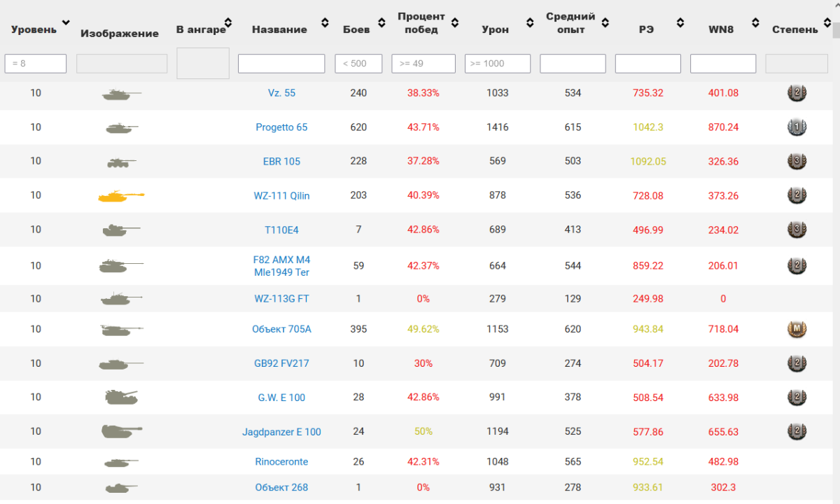Focus the Урон filter field with >= 1000
Image resolution: width=840 pixels, height=504 pixels.
[x=498, y=64]
